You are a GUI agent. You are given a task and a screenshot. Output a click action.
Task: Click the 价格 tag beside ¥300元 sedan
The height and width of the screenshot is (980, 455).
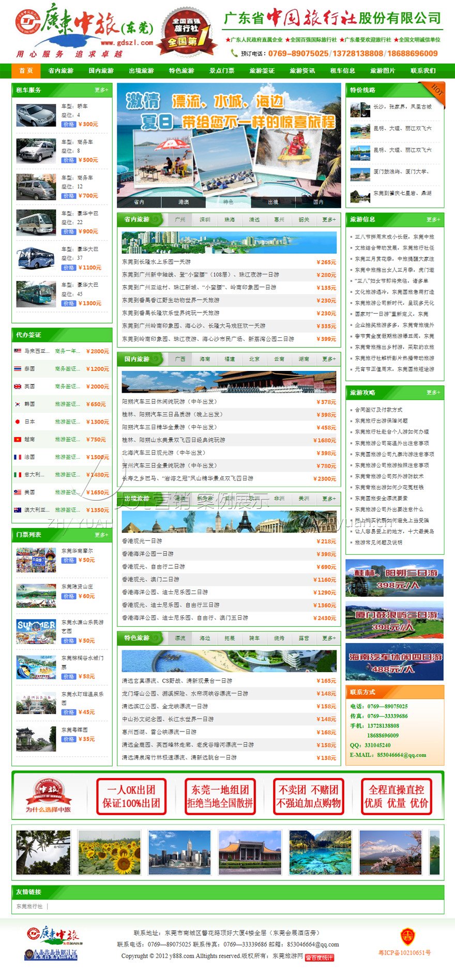point(69,124)
